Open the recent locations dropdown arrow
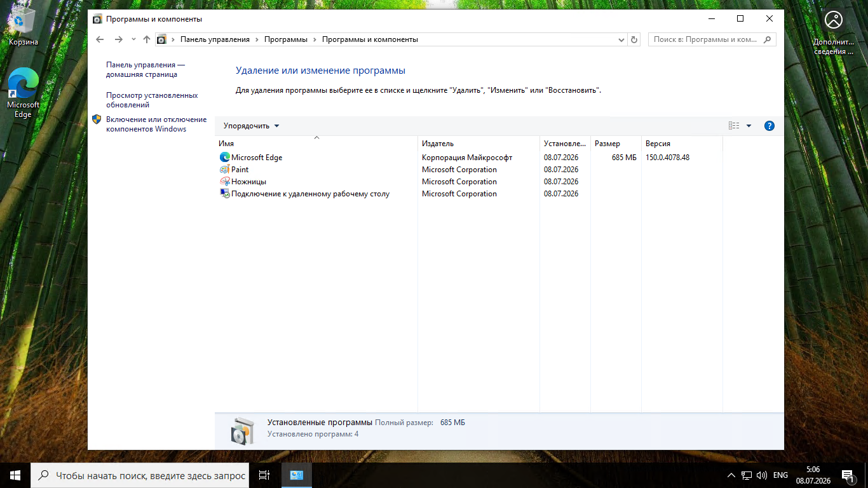Viewport: 868px width, 488px height. [133, 39]
